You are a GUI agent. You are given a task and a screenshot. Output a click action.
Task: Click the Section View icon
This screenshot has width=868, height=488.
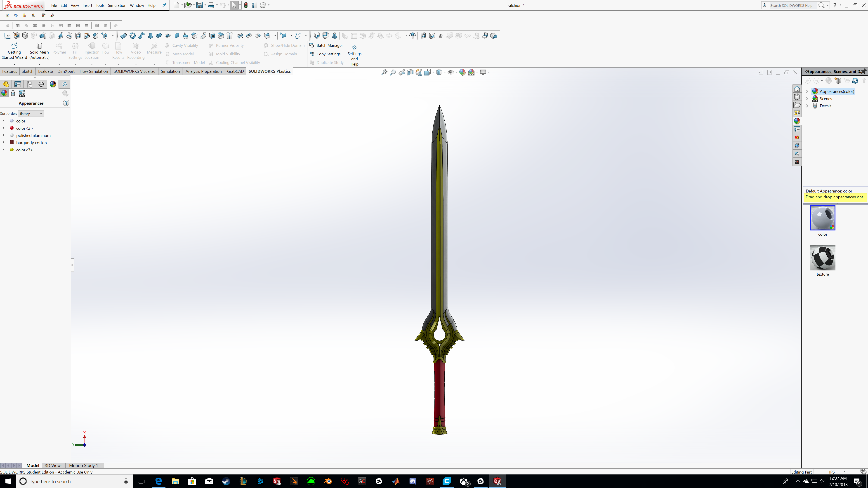pos(410,72)
